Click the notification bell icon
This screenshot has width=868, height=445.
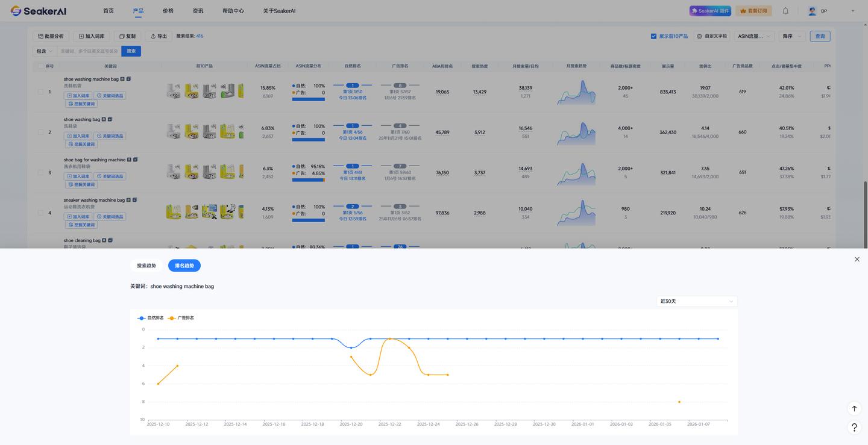(785, 11)
